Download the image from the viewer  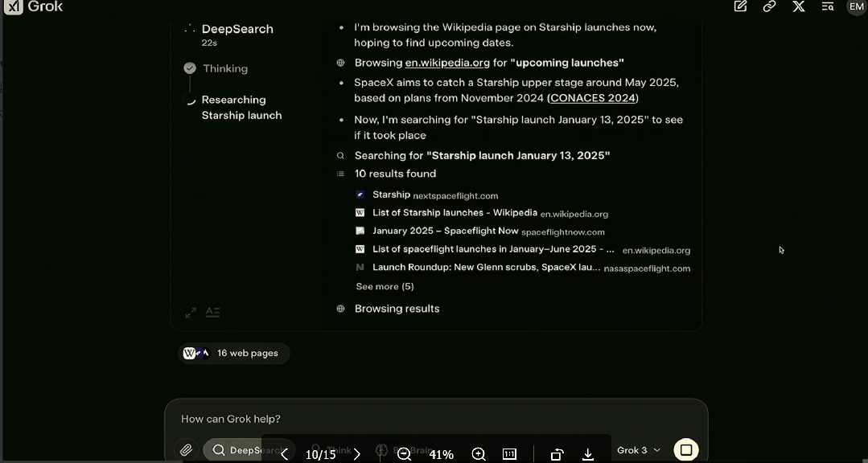coord(588,454)
